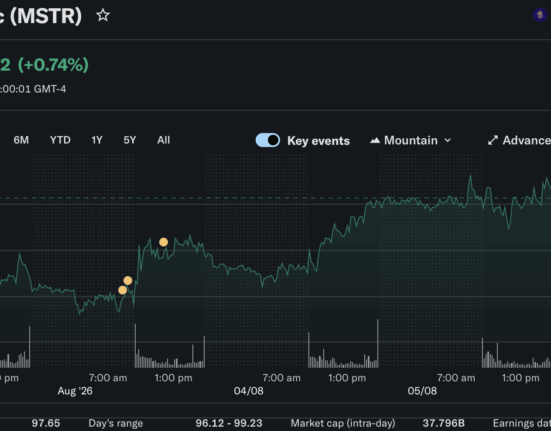
Task: Show All time price history
Action: click(163, 140)
